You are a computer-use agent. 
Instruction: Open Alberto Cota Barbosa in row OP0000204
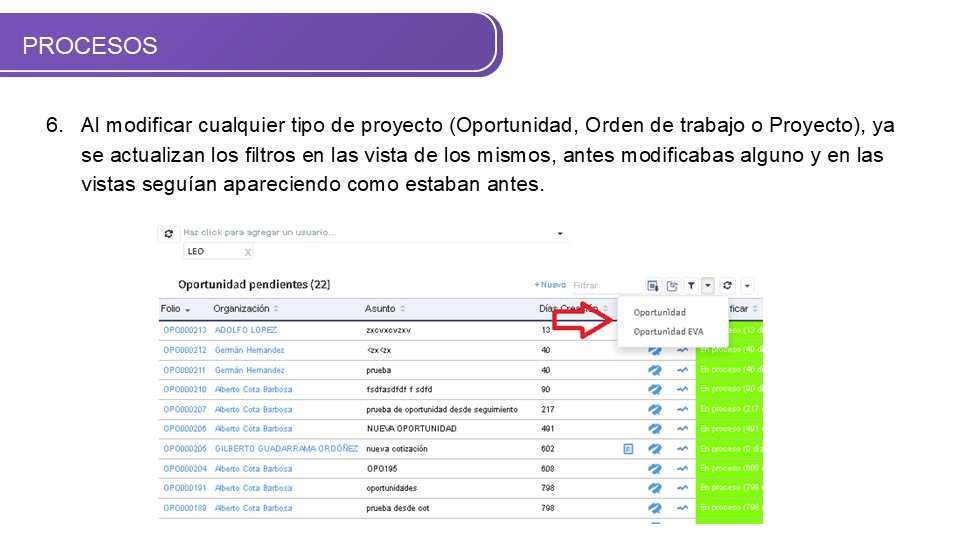(x=253, y=469)
